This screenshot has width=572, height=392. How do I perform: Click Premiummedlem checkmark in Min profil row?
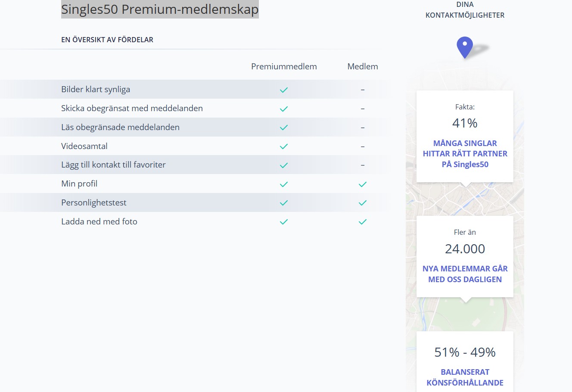[284, 184]
